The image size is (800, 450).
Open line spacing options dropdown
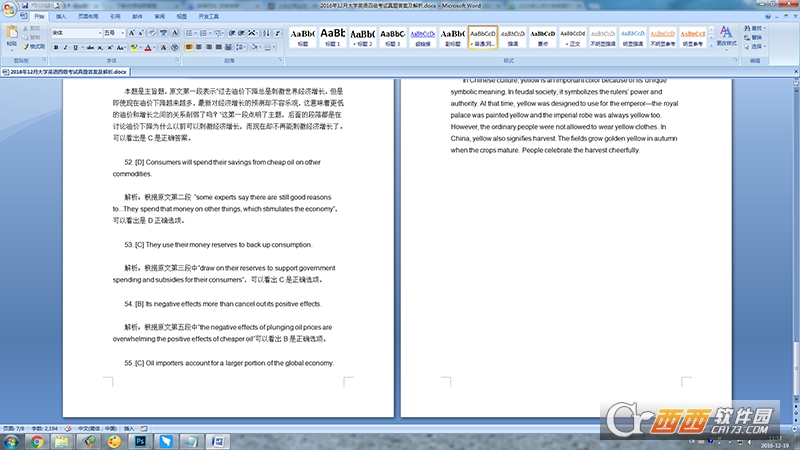click(241, 47)
